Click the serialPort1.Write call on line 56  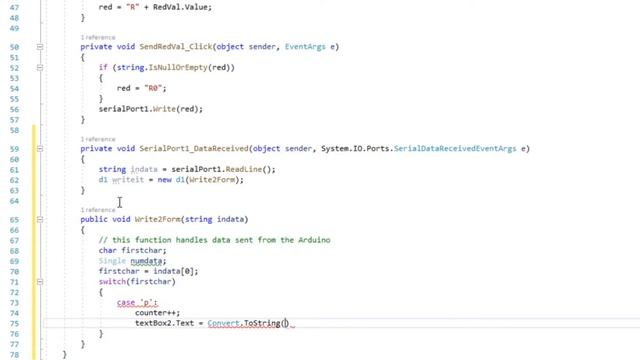pos(151,109)
